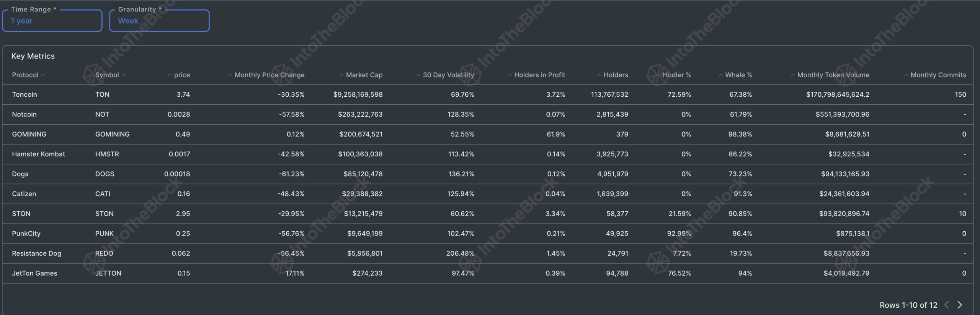Image resolution: width=980 pixels, height=315 pixels.
Task: Click sort arrow next to price header
Action: coord(170,75)
